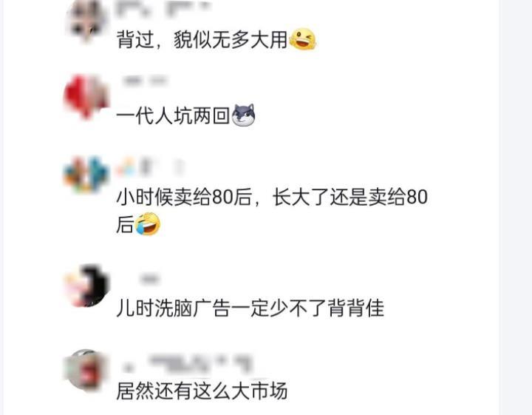Open the profile avatar beside 背过 comment

pos(86,22)
